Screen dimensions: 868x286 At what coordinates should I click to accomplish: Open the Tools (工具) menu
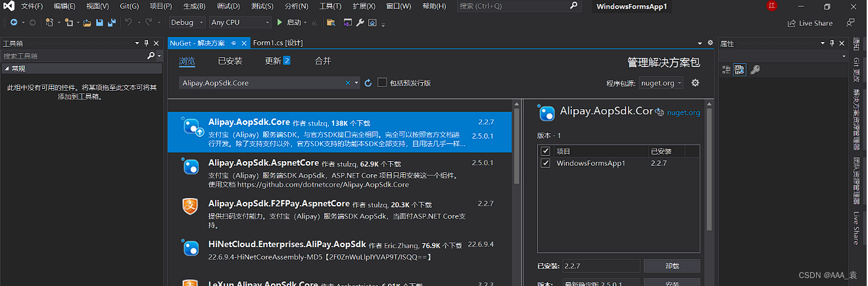(330, 6)
